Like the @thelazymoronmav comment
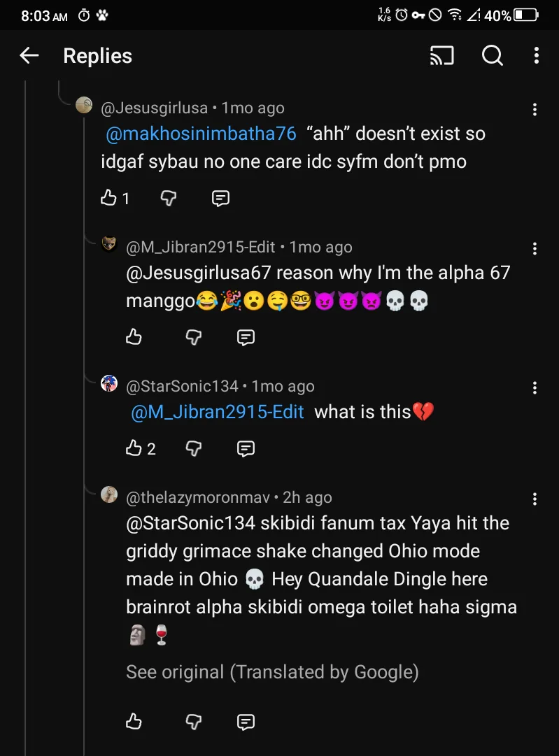Image resolution: width=559 pixels, height=756 pixels. 134,721
